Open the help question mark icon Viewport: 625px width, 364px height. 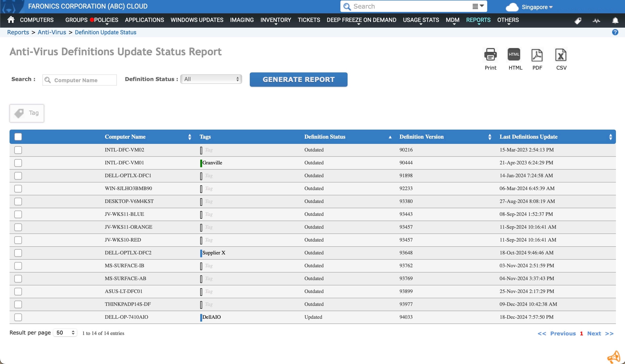pos(615,32)
